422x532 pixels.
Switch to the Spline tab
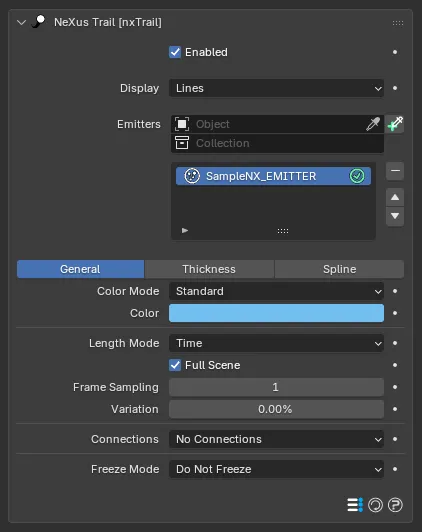(340, 269)
